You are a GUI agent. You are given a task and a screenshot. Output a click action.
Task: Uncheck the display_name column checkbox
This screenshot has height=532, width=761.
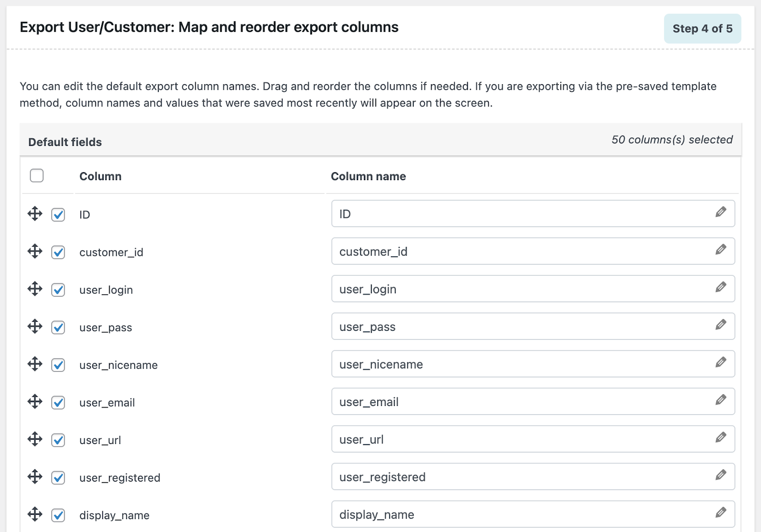click(58, 515)
